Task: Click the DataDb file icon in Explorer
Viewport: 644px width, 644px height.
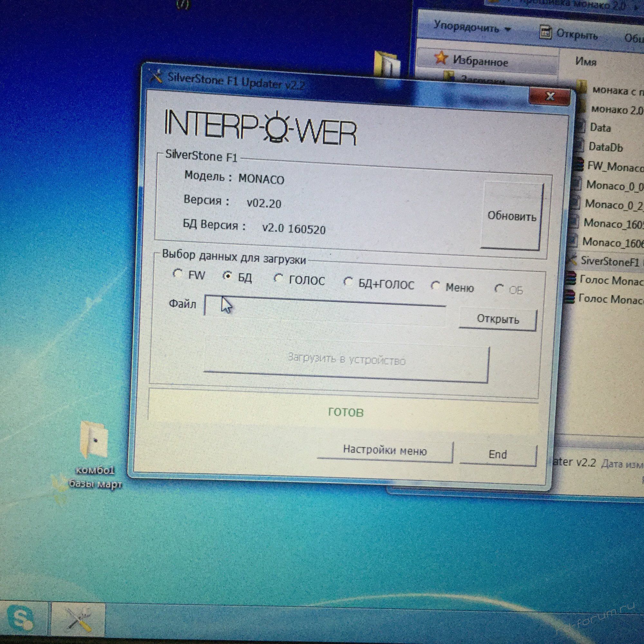Action: tap(580, 145)
